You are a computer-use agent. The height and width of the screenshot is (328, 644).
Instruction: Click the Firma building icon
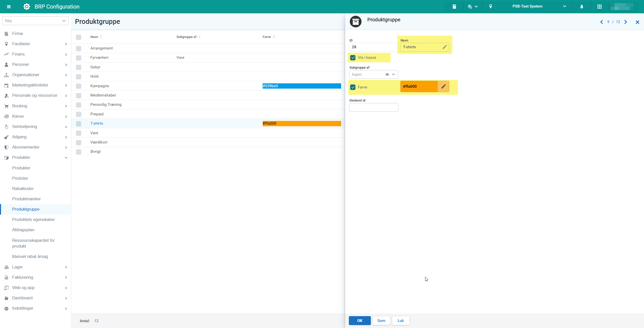click(7, 34)
